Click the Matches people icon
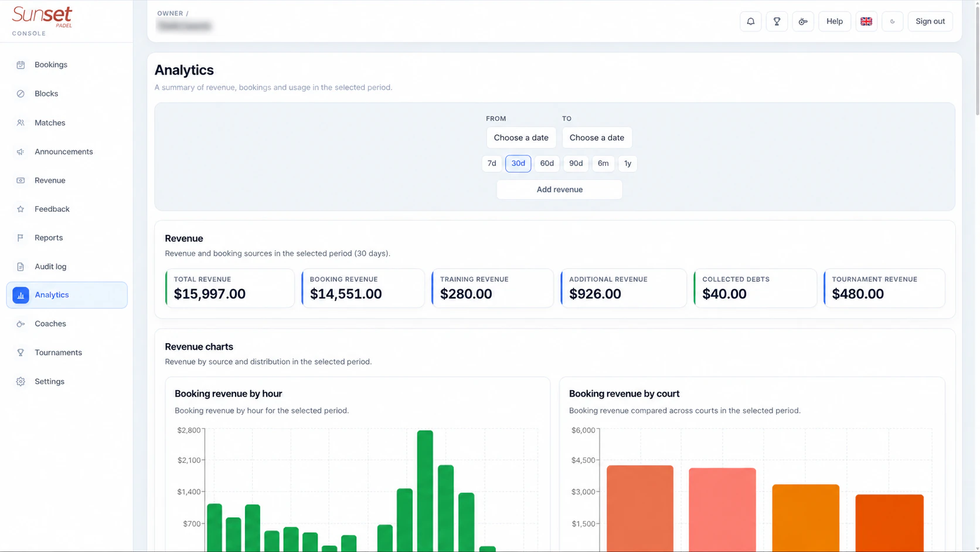The width and height of the screenshot is (980, 552). (x=21, y=123)
